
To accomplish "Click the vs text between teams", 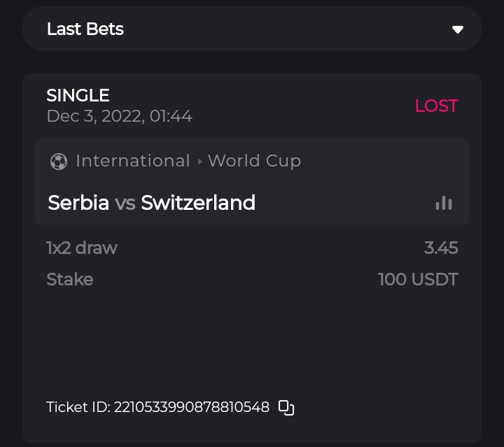I will coord(125,203).
